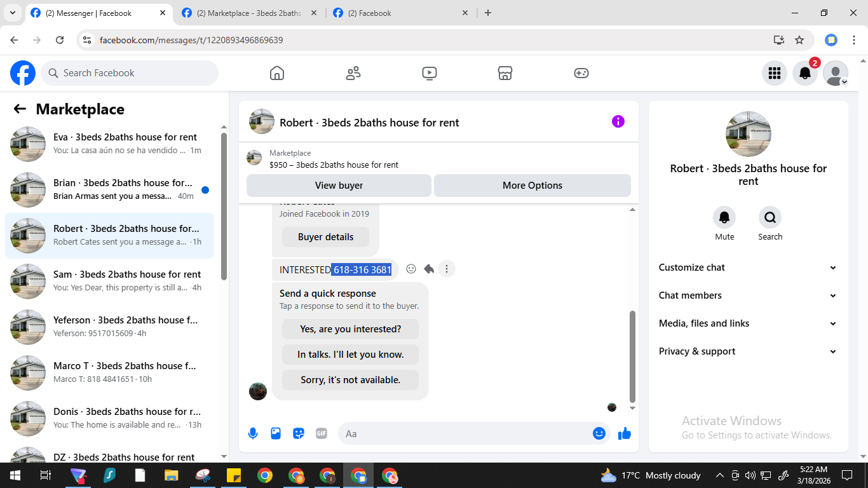The image size is (868, 488).
Task: Open the Windows notification center
Action: (847, 475)
